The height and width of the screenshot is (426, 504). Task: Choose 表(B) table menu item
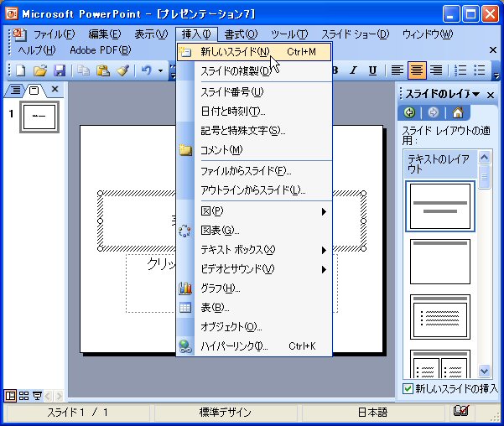[253, 308]
